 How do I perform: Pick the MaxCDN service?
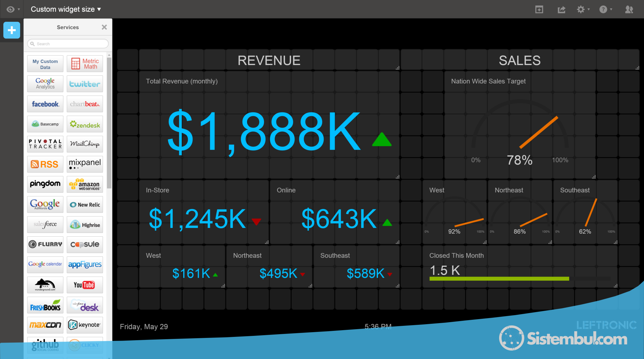(x=45, y=325)
